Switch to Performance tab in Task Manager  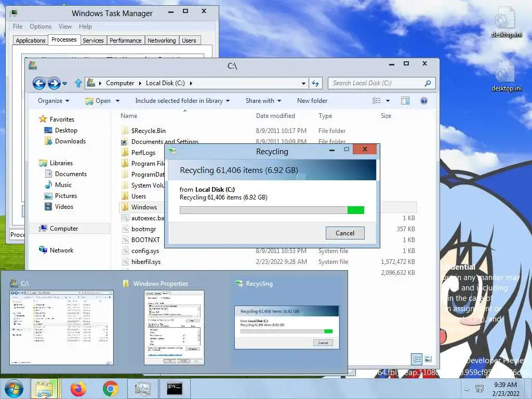pyautogui.click(x=126, y=41)
